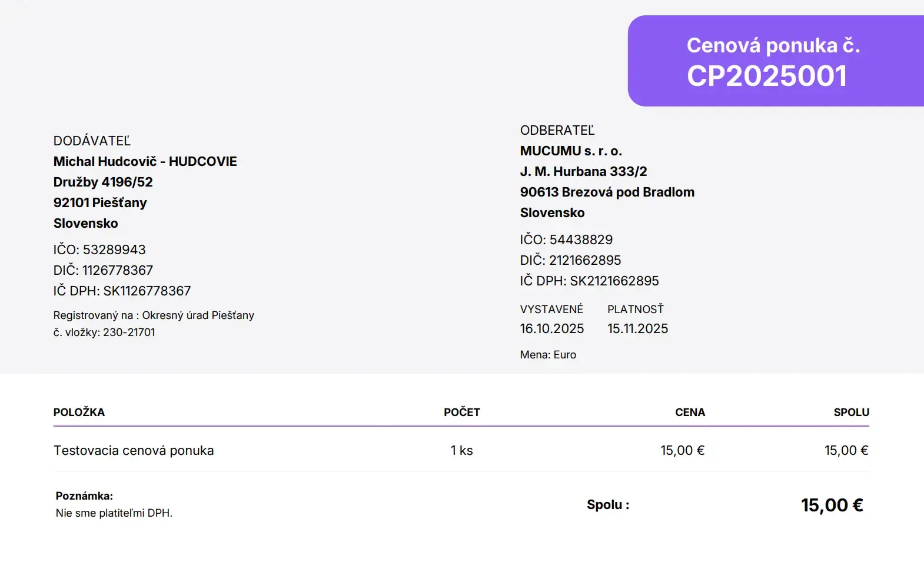The height and width of the screenshot is (572, 924).
Task: Select the address J. M. Hurbana 333/2
Action: [x=583, y=171]
